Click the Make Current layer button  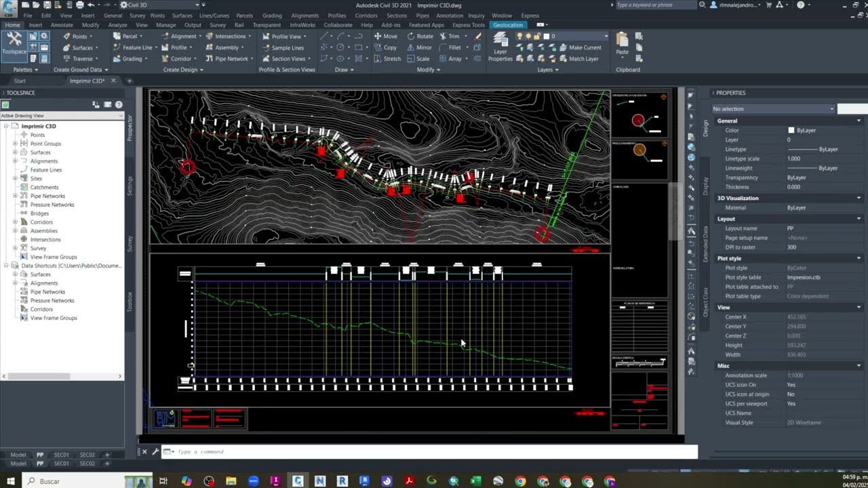579,47
